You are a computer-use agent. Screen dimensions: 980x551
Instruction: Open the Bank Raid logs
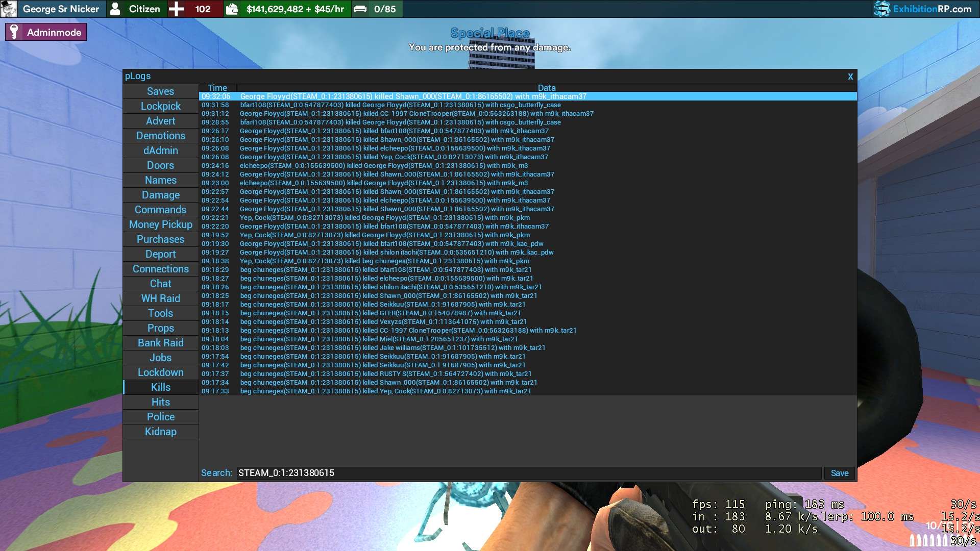pyautogui.click(x=161, y=343)
